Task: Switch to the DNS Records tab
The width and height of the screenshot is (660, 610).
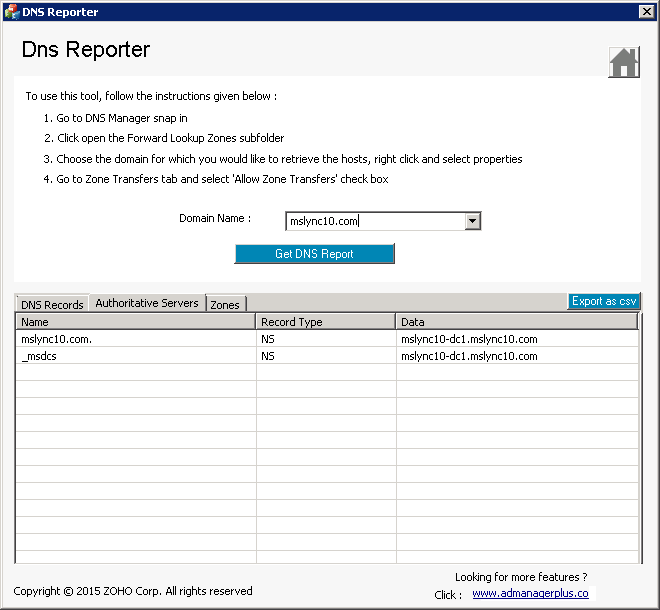Action: (x=52, y=304)
